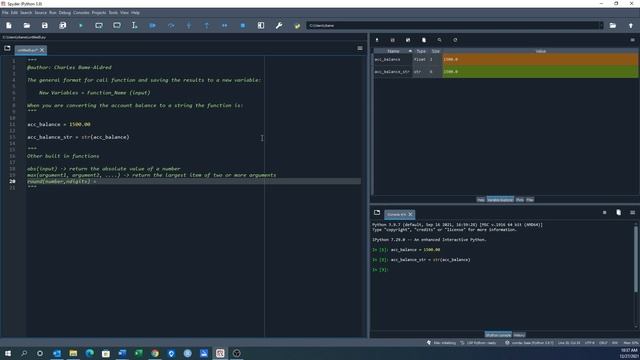This screenshot has width=640, height=360.
Task: Select the acc_balance_str variable name
Action: tap(392, 71)
